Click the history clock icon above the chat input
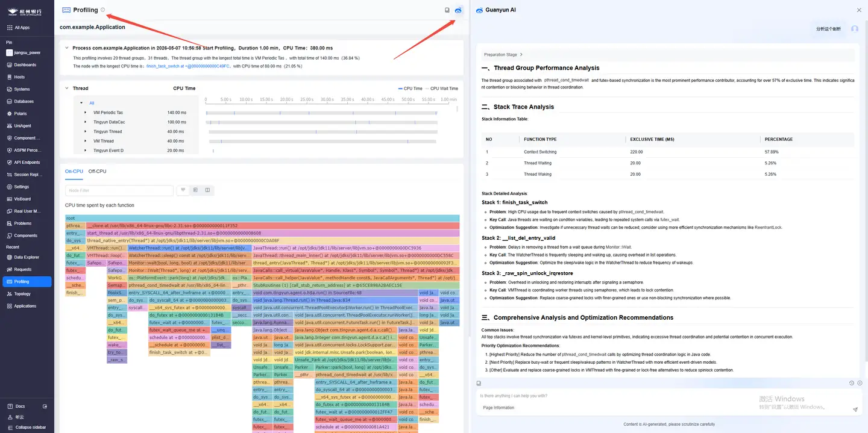This screenshot has width=868, height=433. tap(852, 383)
